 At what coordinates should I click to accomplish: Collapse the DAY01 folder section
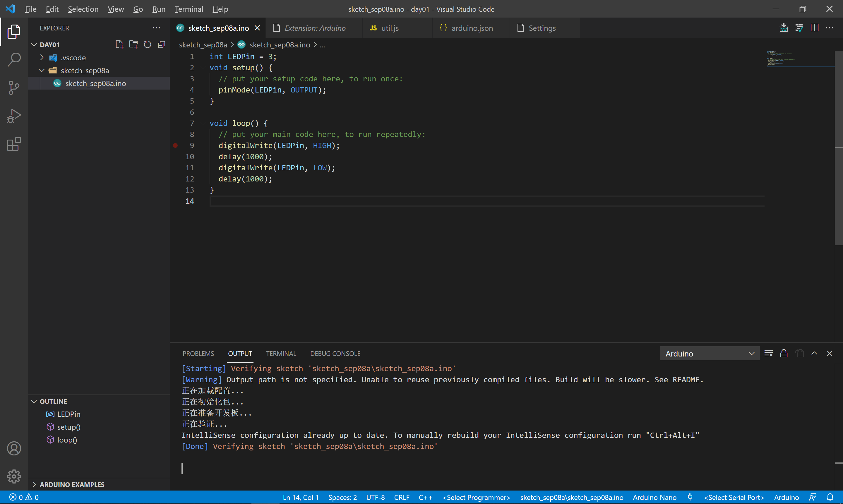click(34, 44)
